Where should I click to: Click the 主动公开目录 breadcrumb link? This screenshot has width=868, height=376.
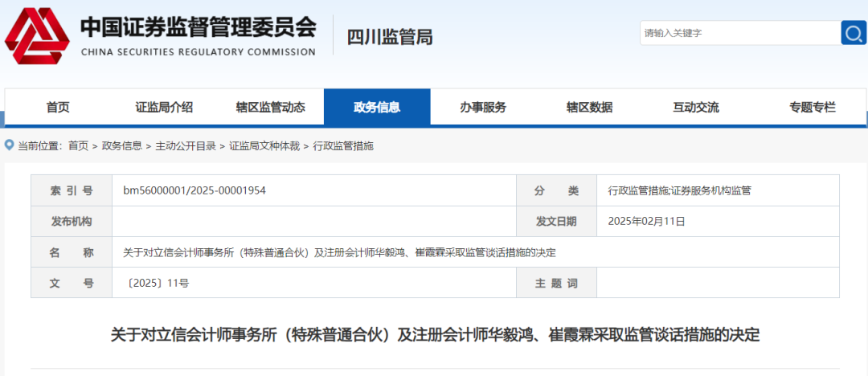tap(186, 146)
